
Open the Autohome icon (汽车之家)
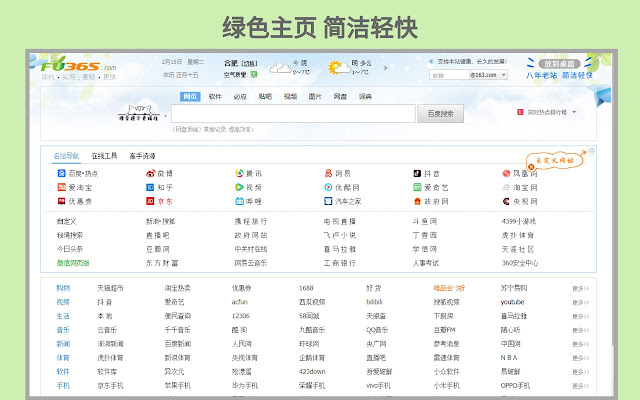(x=328, y=201)
